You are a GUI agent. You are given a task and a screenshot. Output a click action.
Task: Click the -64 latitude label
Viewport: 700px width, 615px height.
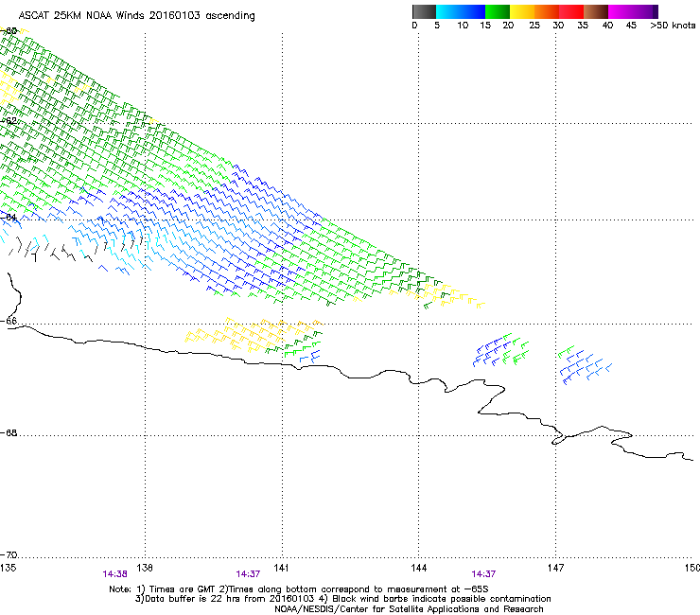tap(9, 218)
